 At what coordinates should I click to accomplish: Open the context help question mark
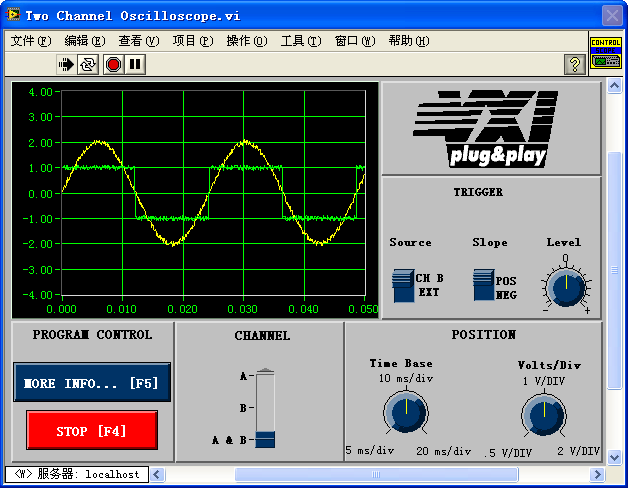[575, 64]
